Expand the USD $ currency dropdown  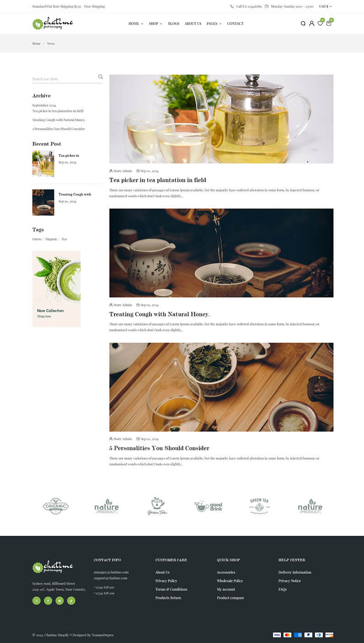pos(326,6)
